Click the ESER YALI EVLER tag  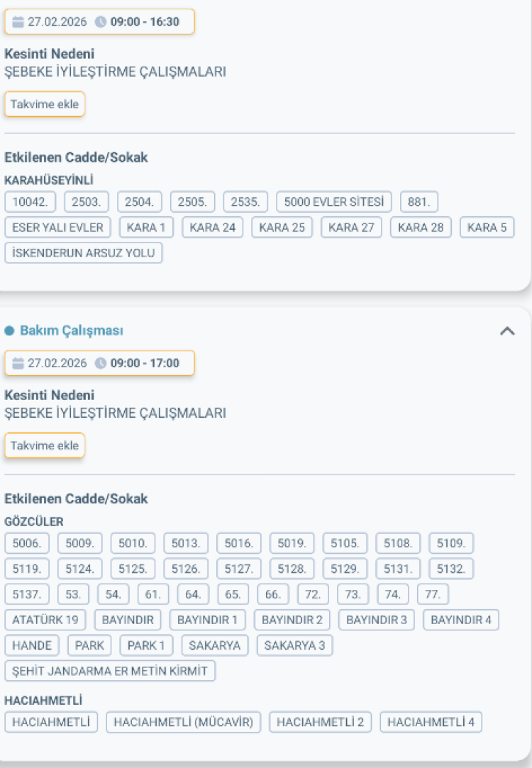point(57,228)
